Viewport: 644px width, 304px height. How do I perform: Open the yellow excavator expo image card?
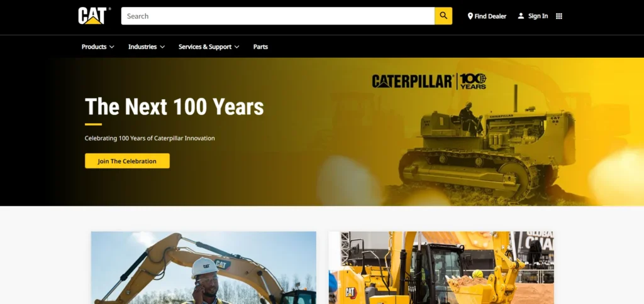(441, 268)
